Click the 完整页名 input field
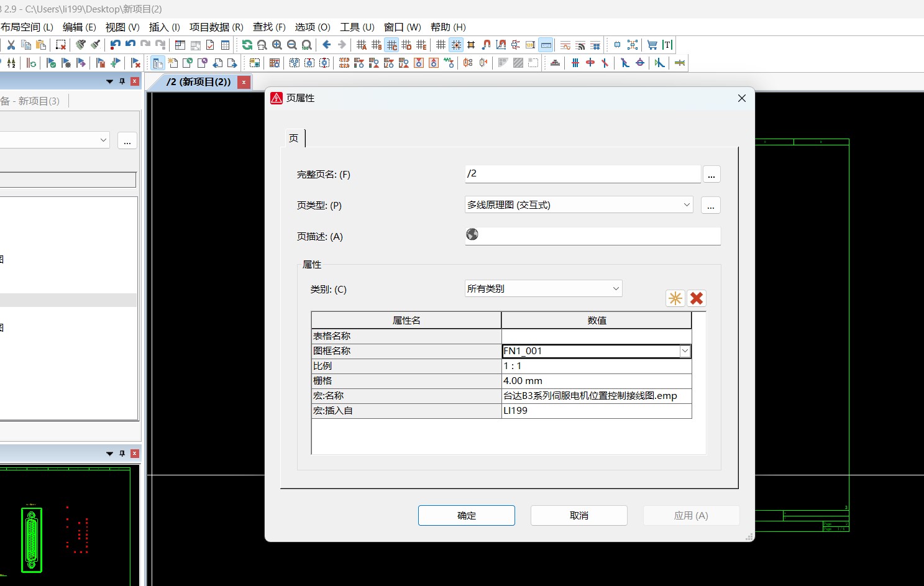 pos(582,174)
